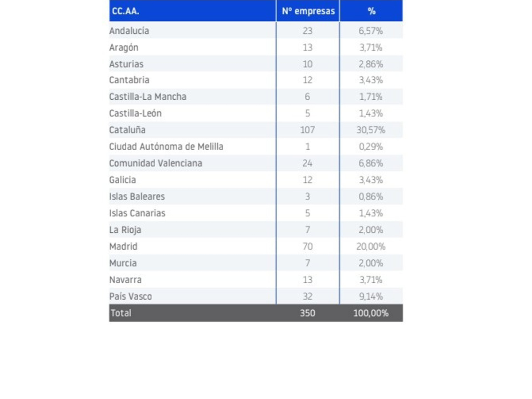
Task: Select Galicia region cell
Action: [122, 180]
